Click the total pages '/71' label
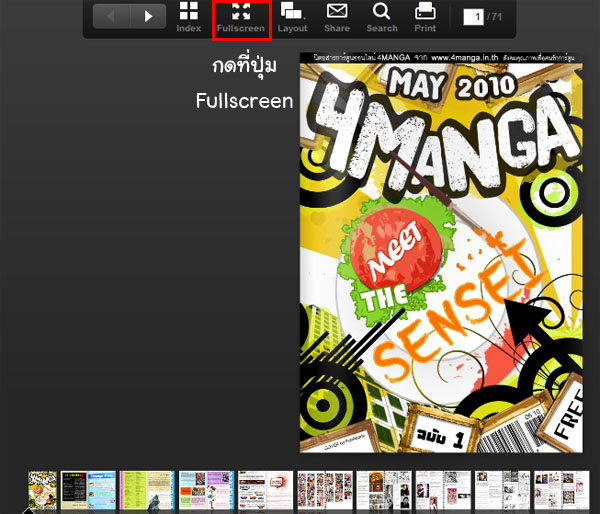 [x=494, y=17]
